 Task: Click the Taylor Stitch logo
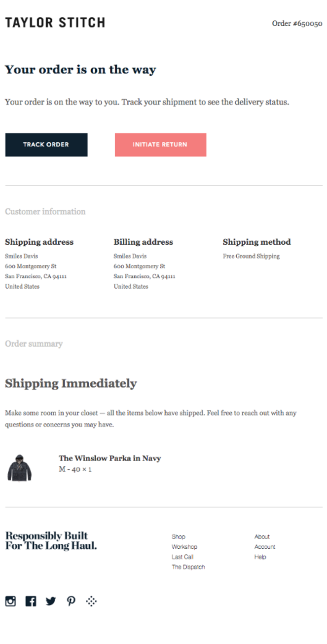click(55, 22)
